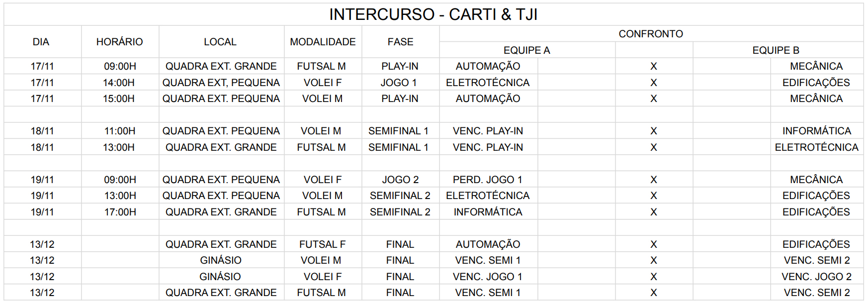Image resolution: width=868 pixels, height=305 pixels.
Task: Click the HORÁRIO column header
Action: [x=119, y=42]
